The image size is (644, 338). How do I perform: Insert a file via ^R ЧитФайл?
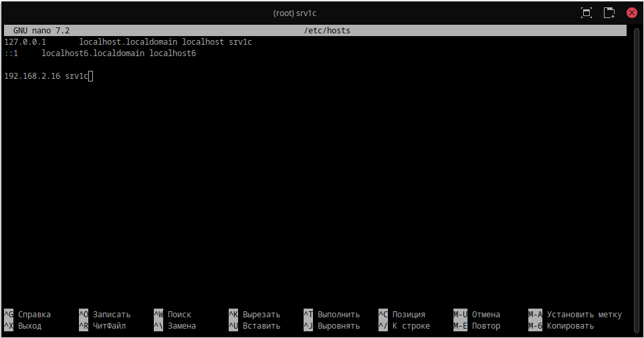pyautogui.click(x=102, y=326)
